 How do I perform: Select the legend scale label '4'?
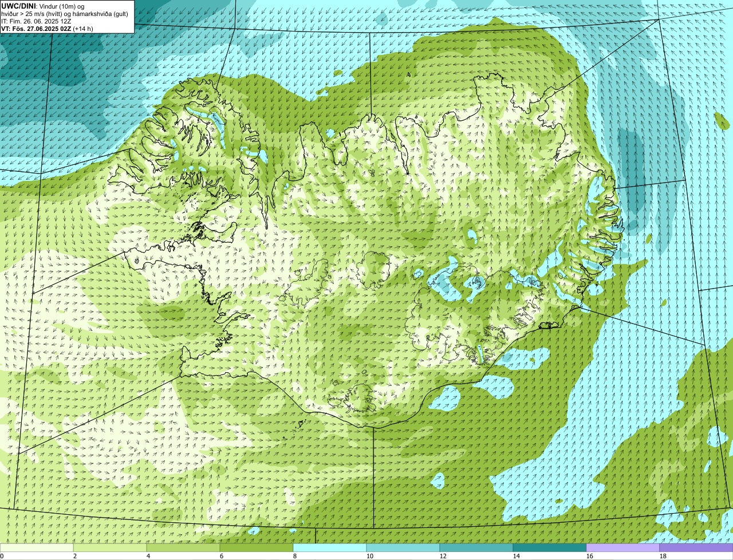pyautogui.click(x=148, y=556)
